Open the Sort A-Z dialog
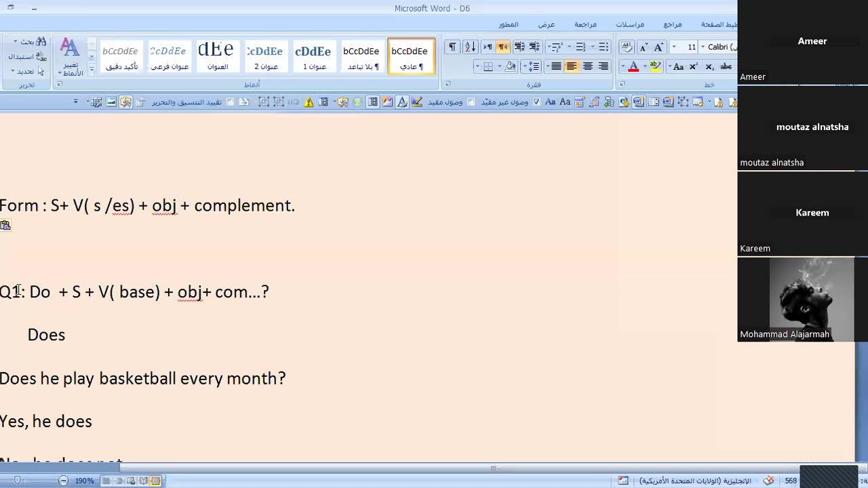Viewport: 868px width, 488px height. 470,47
